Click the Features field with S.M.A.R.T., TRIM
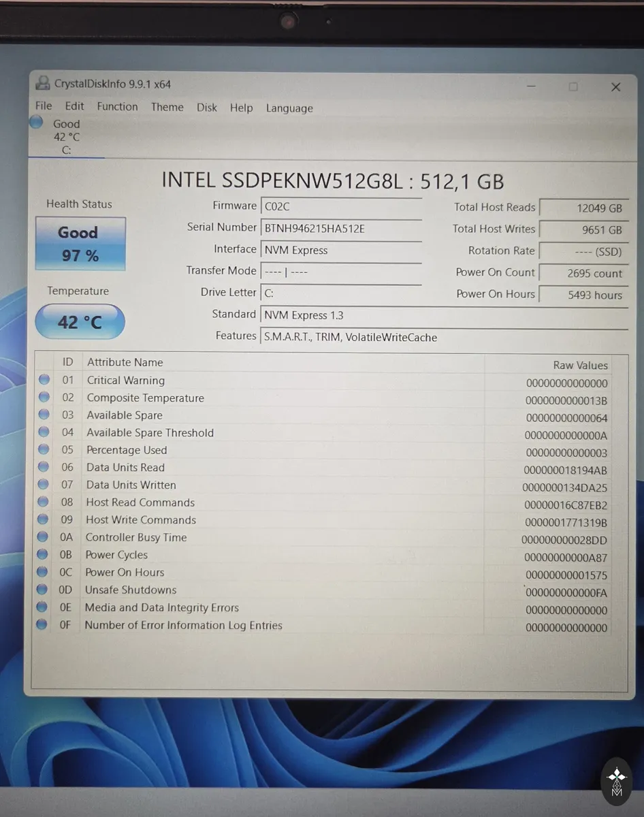The width and height of the screenshot is (644, 817). click(444, 337)
